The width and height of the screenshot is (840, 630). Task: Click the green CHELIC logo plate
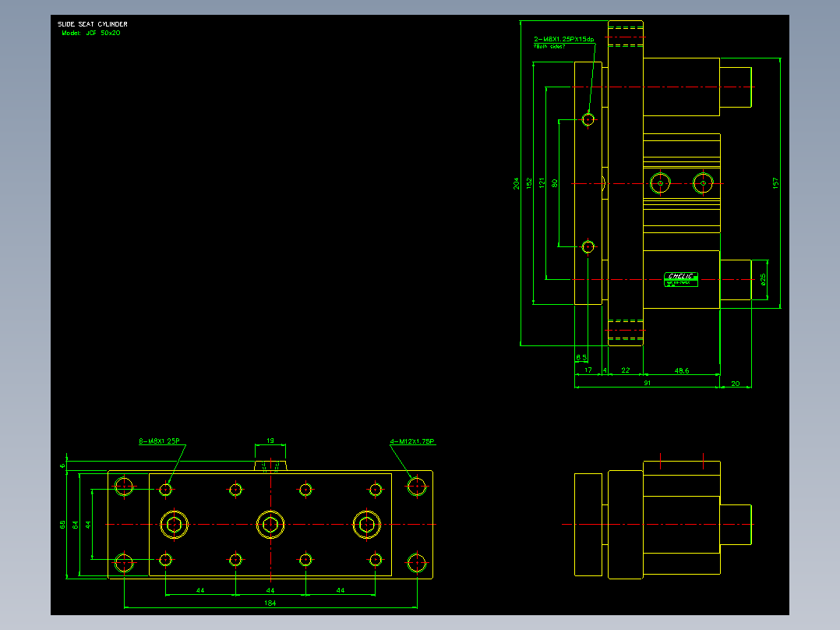681,279
